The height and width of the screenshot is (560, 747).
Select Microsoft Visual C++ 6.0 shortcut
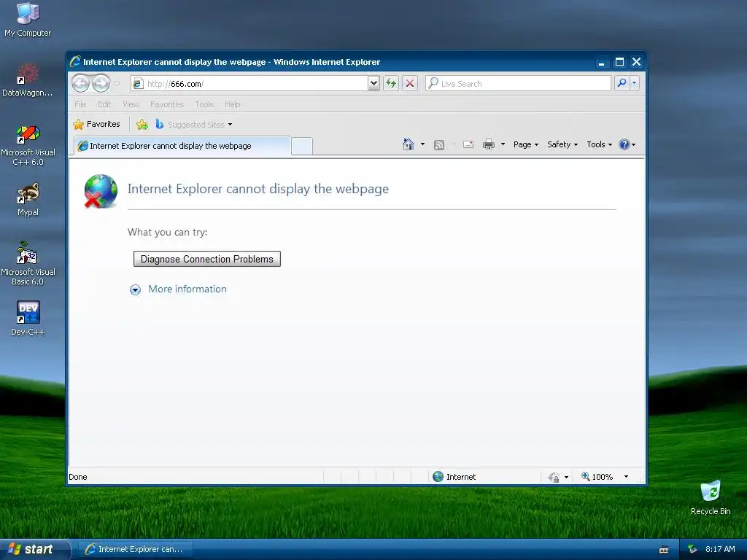click(x=28, y=145)
